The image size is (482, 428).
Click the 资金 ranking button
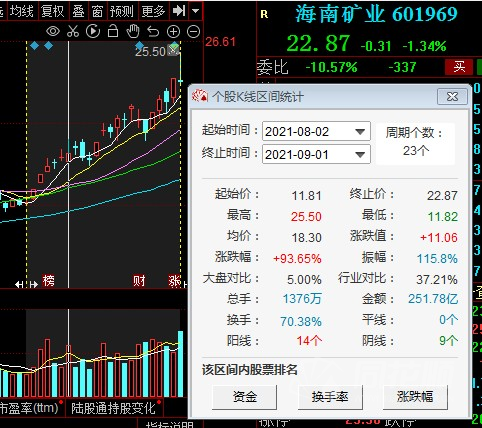pyautogui.click(x=245, y=397)
